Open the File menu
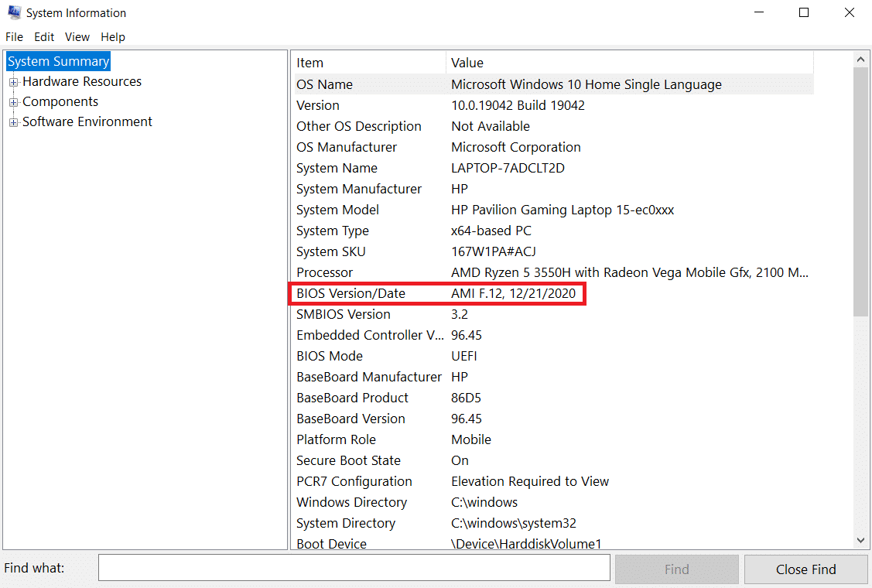 tap(15, 37)
